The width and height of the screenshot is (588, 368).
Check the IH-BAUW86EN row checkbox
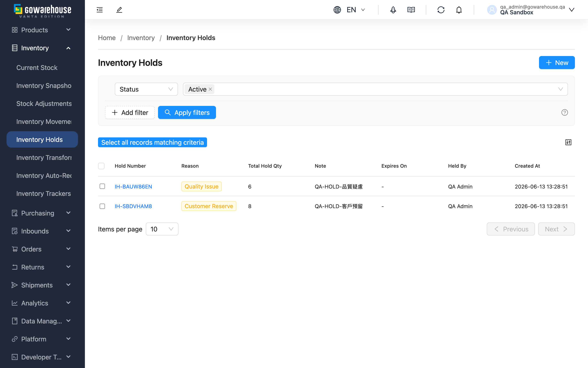pyautogui.click(x=102, y=186)
